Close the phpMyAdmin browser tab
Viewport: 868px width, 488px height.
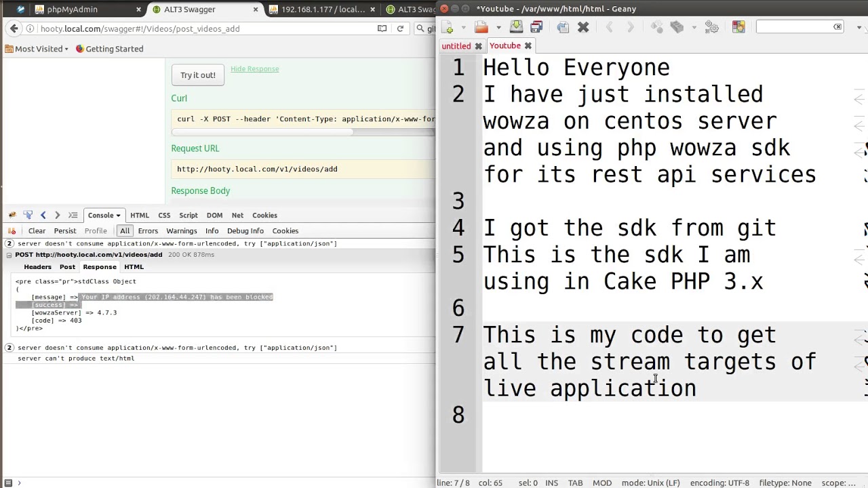click(x=138, y=9)
